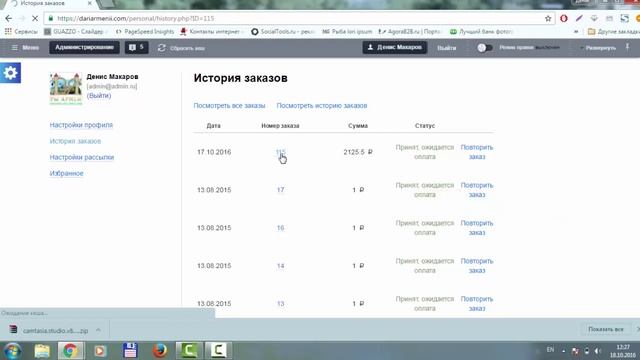The image size is (640, 360).
Task: Click Администрирование button
Action: pos(84,47)
